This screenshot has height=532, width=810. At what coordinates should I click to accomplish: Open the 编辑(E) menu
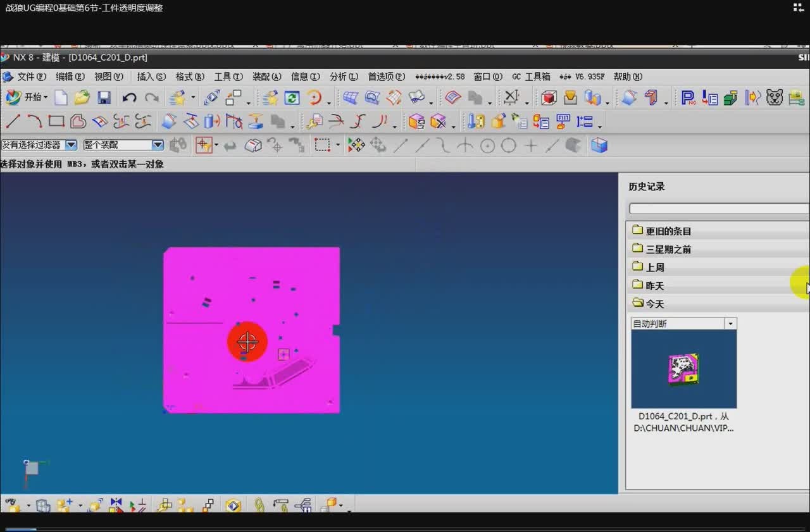tap(70, 77)
